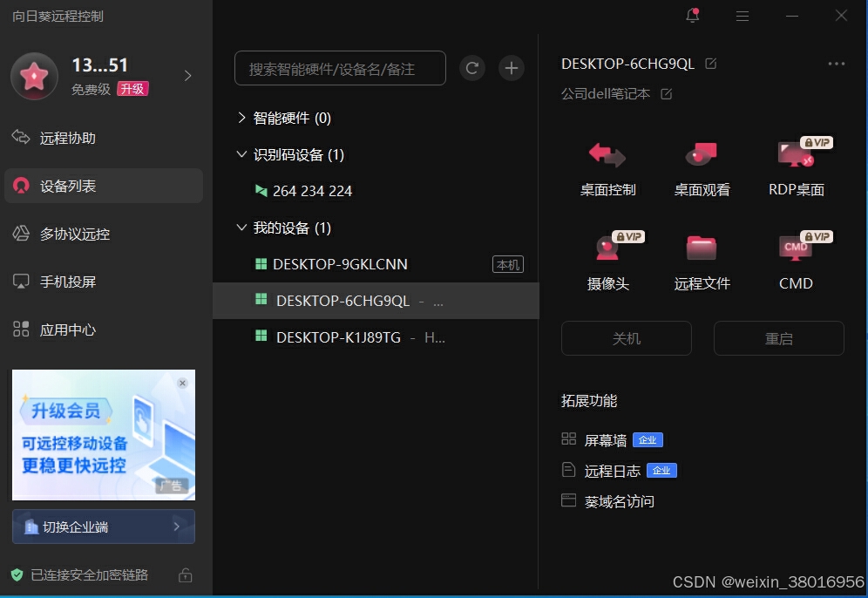
Task: Open 屏幕墙 screen wall feature
Action: [x=605, y=440]
